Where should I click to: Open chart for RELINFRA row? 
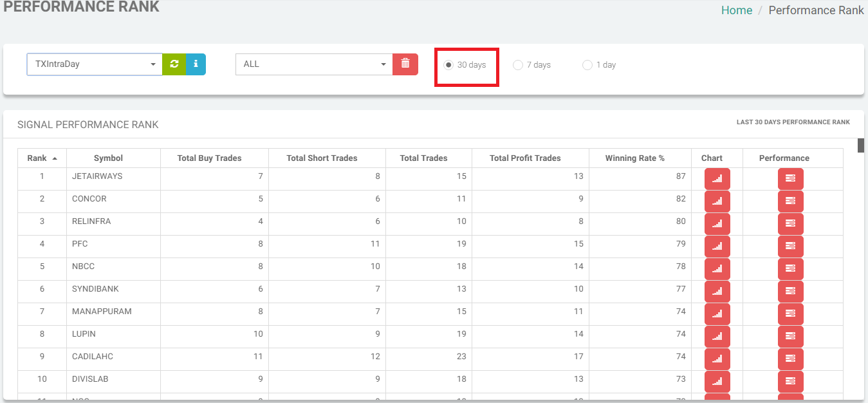click(717, 223)
